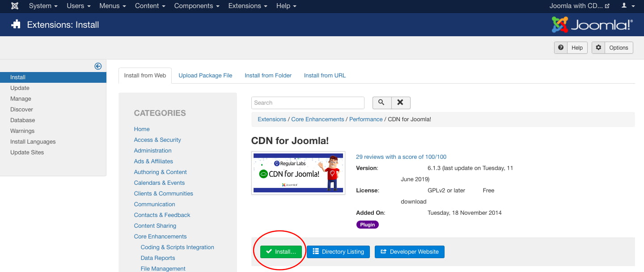Open the Communication category
The image size is (644, 272).
point(155,204)
